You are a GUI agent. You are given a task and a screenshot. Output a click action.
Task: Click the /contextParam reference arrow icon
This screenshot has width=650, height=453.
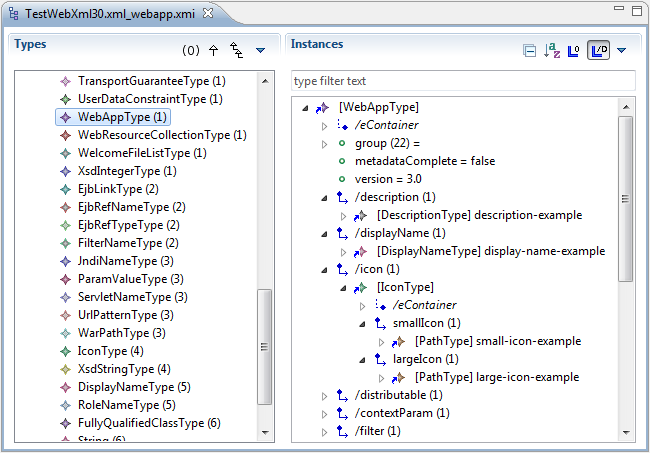(342, 413)
